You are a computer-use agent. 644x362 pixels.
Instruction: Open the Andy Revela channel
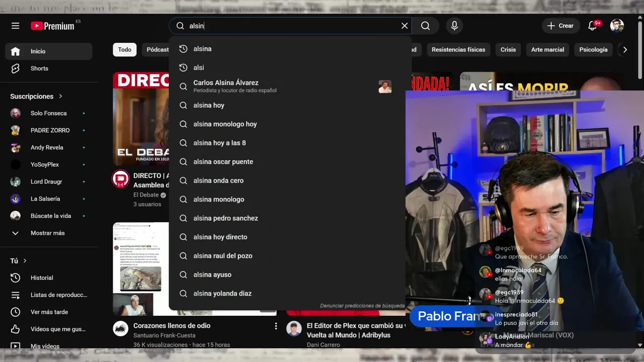(x=49, y=147)
